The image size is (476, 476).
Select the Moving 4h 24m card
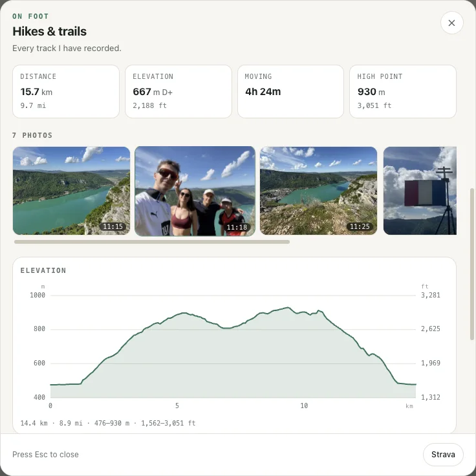pos(290,91)
